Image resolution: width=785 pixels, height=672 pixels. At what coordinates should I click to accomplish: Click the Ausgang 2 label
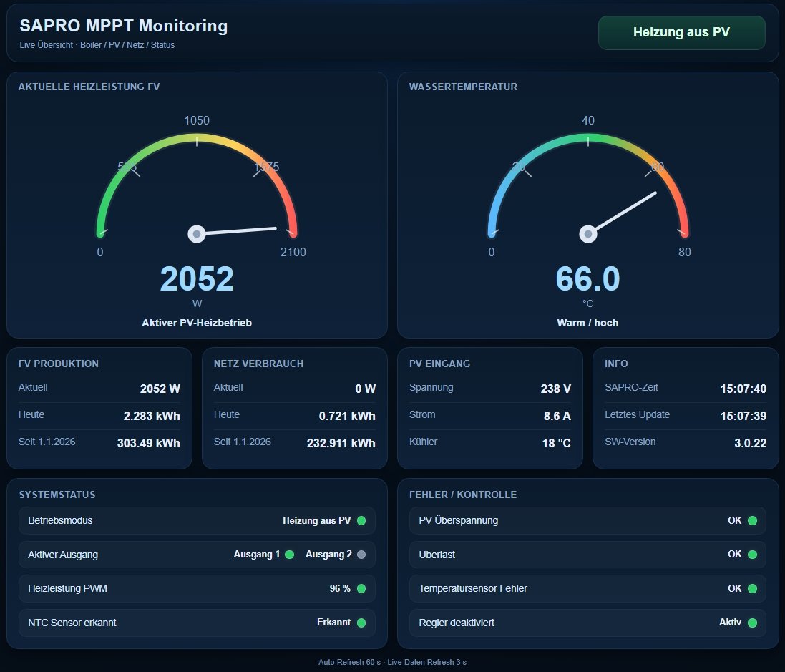point(329,555)
